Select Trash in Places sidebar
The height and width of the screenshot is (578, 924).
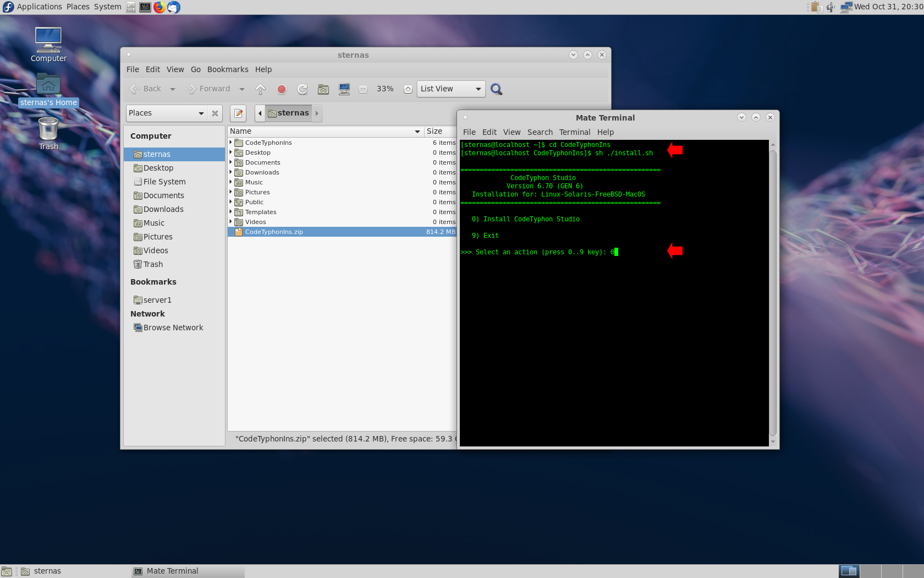point(174,265)
